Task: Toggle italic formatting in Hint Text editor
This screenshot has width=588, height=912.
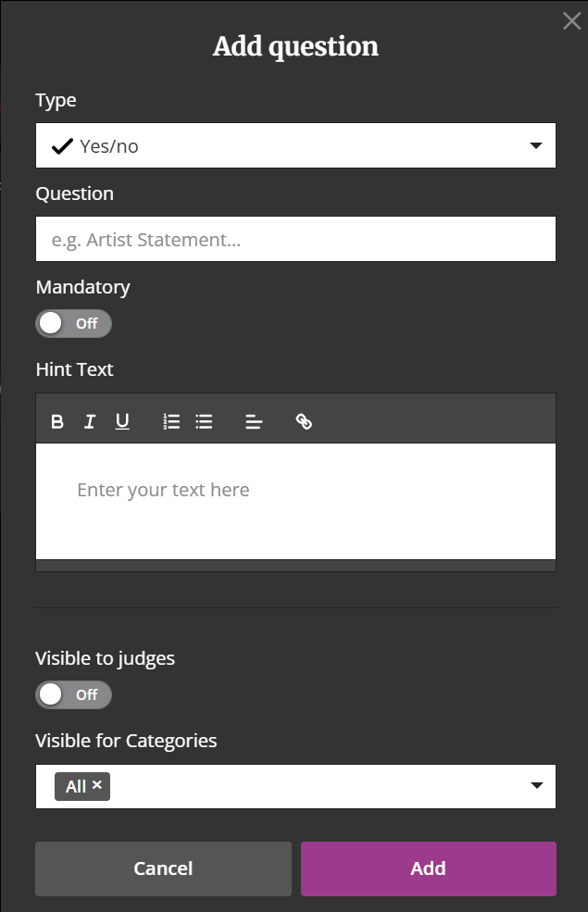Action: [x=90, y=421]
